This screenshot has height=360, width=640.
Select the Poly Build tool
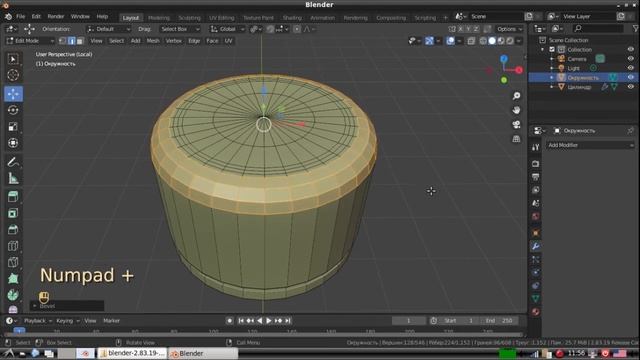tap(13, 278)
